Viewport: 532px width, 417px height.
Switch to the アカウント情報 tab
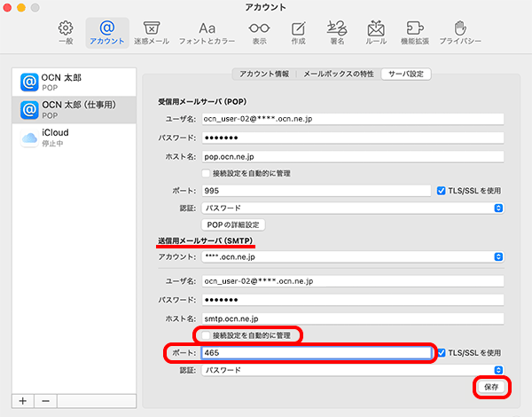(264, 74)
